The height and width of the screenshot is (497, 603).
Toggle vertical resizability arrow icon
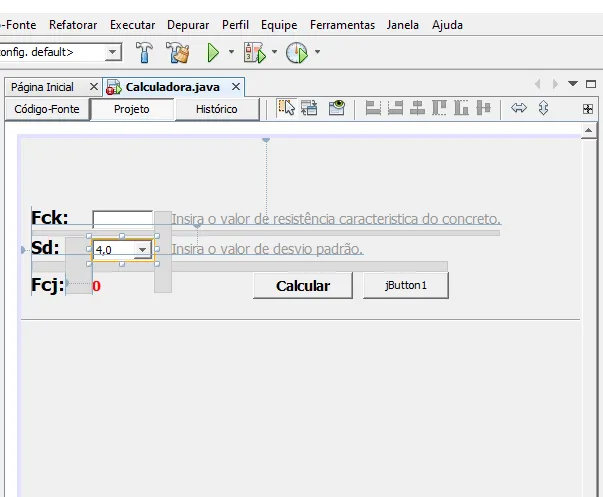[x=543, y=108]
